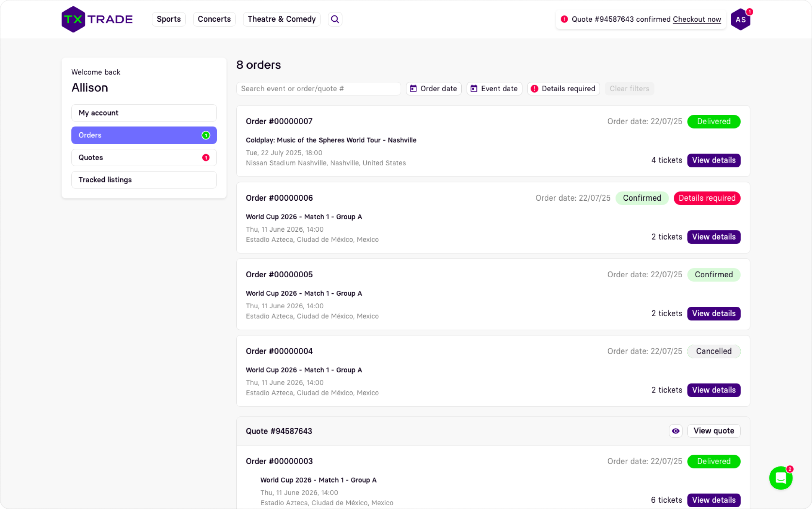
Task: Click the red Details required badge
Action: pos(707,198)
